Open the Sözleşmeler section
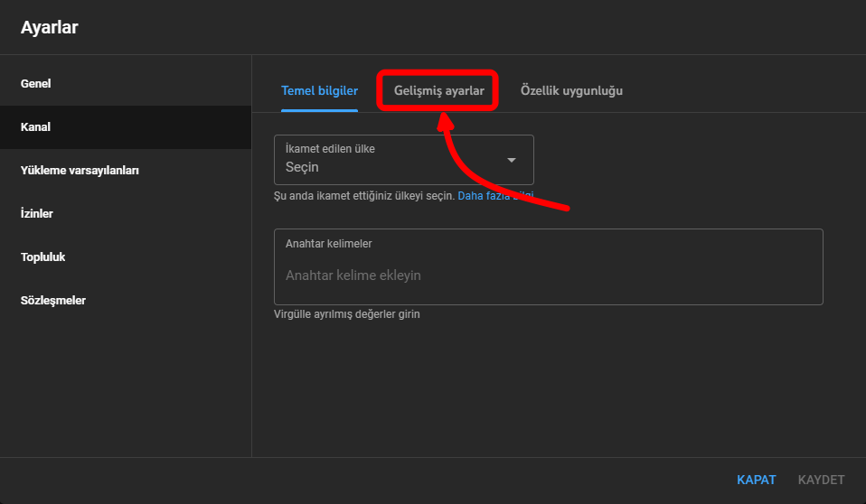The width and height of the screenshot is (866, 504). pyautogui.click(x=53, y=301)
